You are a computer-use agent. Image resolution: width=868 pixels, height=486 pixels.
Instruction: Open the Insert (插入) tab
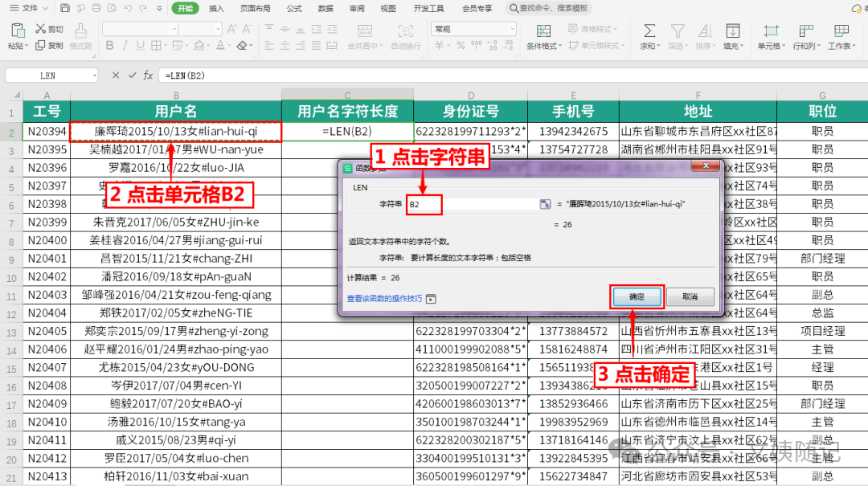pos(216,8)
